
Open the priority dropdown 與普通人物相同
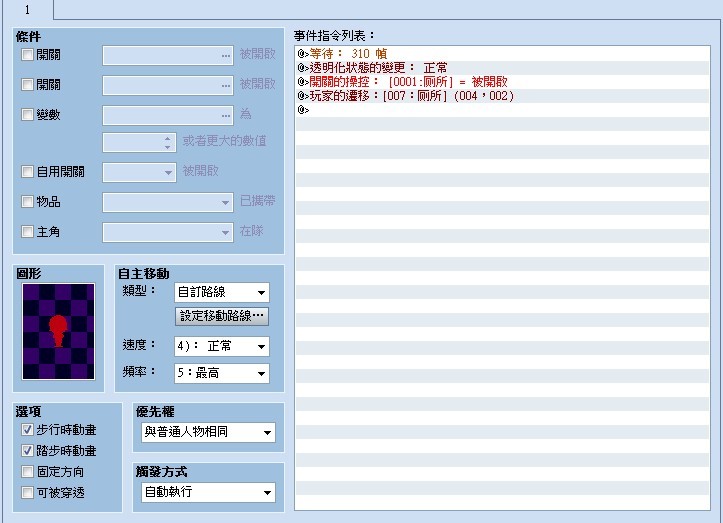[x=208, y=432]
